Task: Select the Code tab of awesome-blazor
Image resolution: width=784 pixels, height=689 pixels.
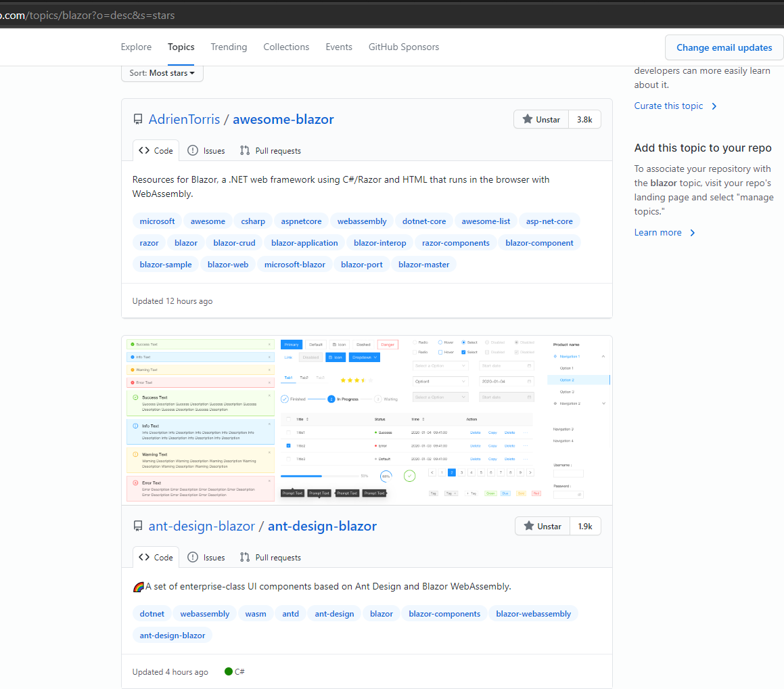Action: coord(156,151)
